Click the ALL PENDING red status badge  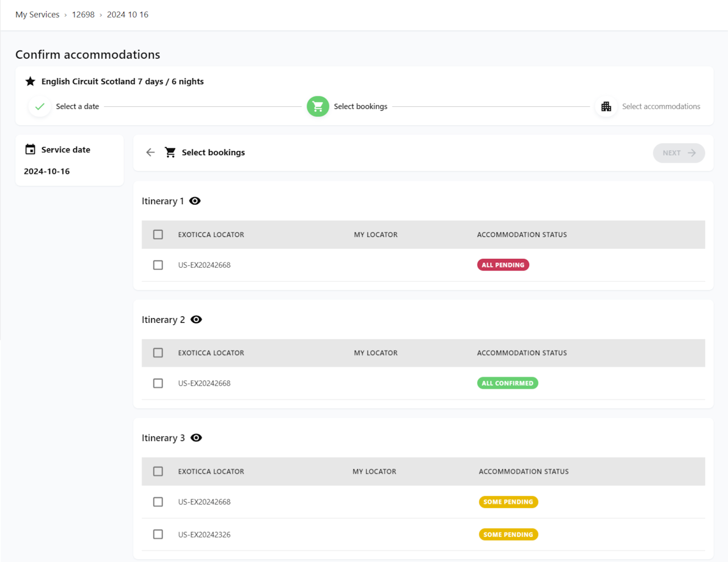[503, 265]
